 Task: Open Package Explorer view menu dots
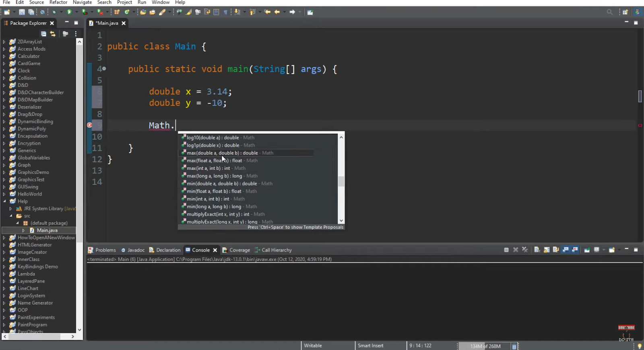76,34
